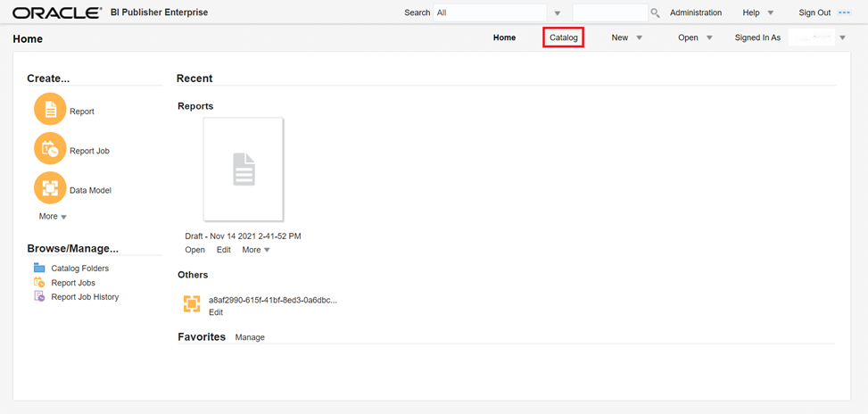Screen dimensions: 868x414
Task: Click Manage next to Favorites
Action: (250, 337)
